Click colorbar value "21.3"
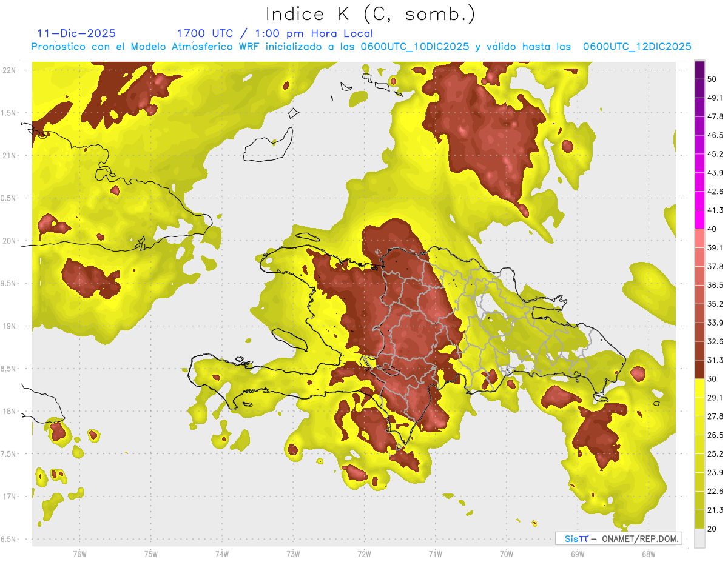728x562 pixels. [x=716, y=510]
